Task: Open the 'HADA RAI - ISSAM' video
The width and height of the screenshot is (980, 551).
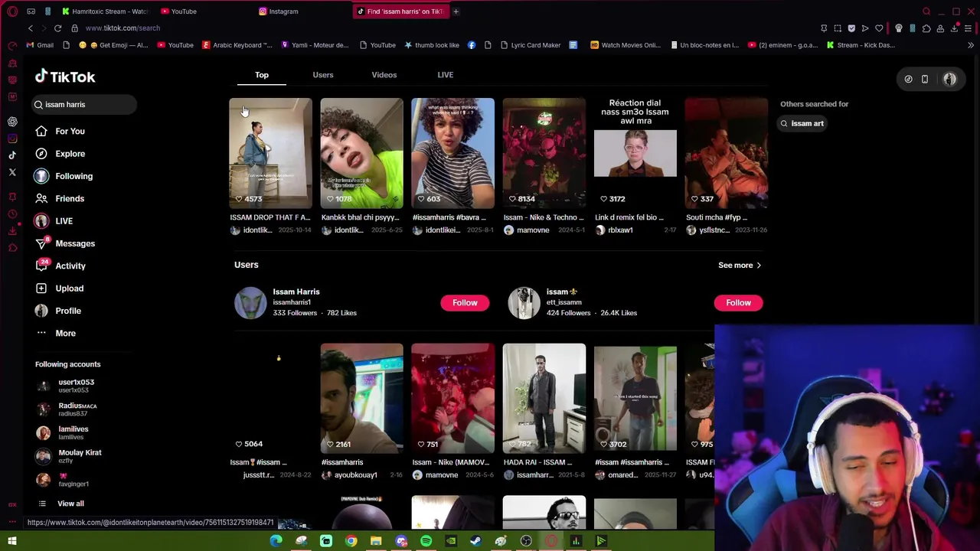Action: (544, 398)
